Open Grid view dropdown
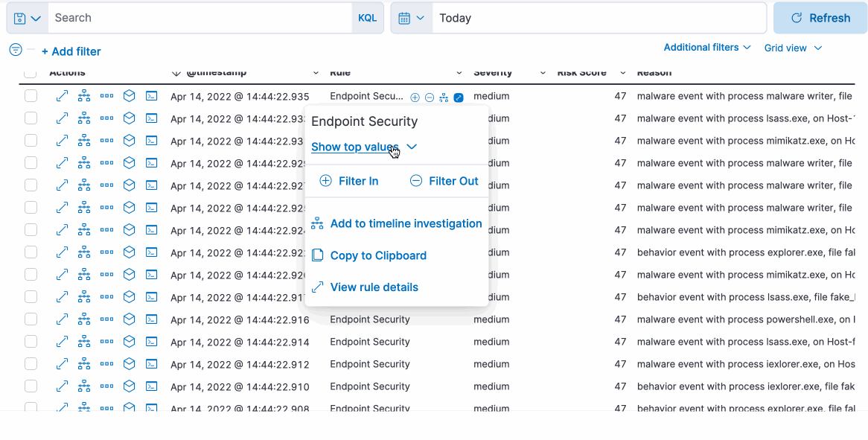 pos(793,48)
